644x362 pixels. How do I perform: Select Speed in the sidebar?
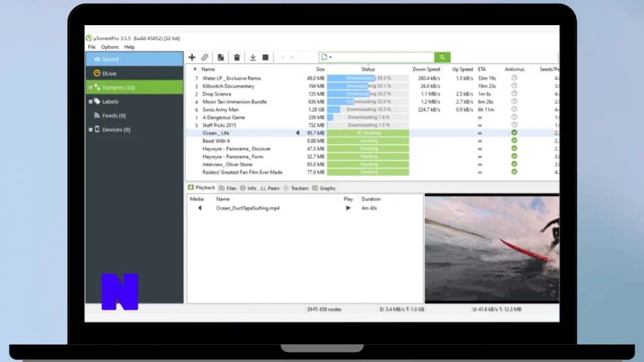(x=135, y=59)
